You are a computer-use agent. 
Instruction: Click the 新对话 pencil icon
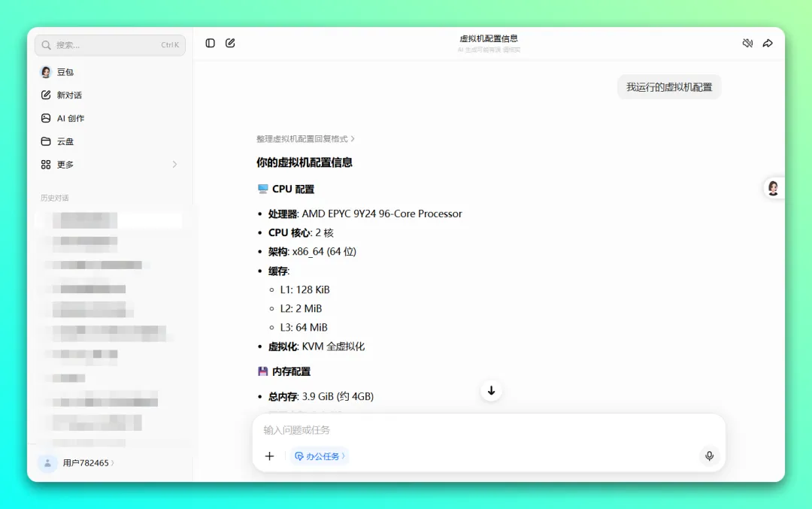coord(46,95)
